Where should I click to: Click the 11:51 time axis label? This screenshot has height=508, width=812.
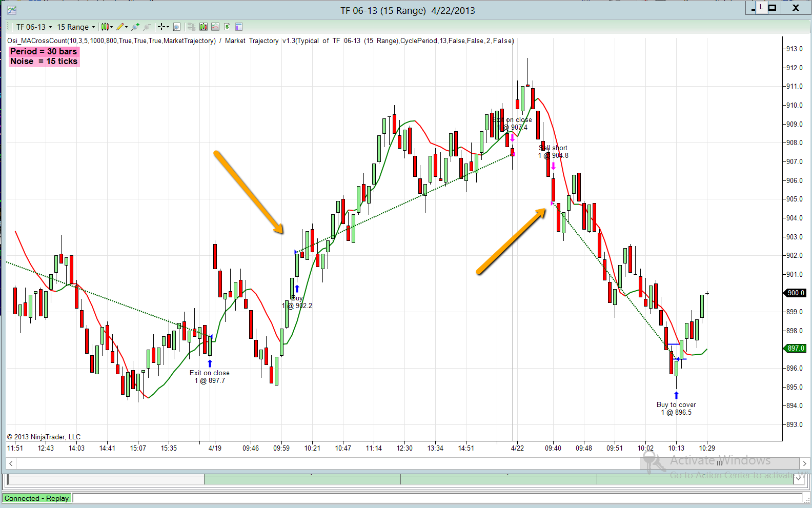[x=15, y=448]
